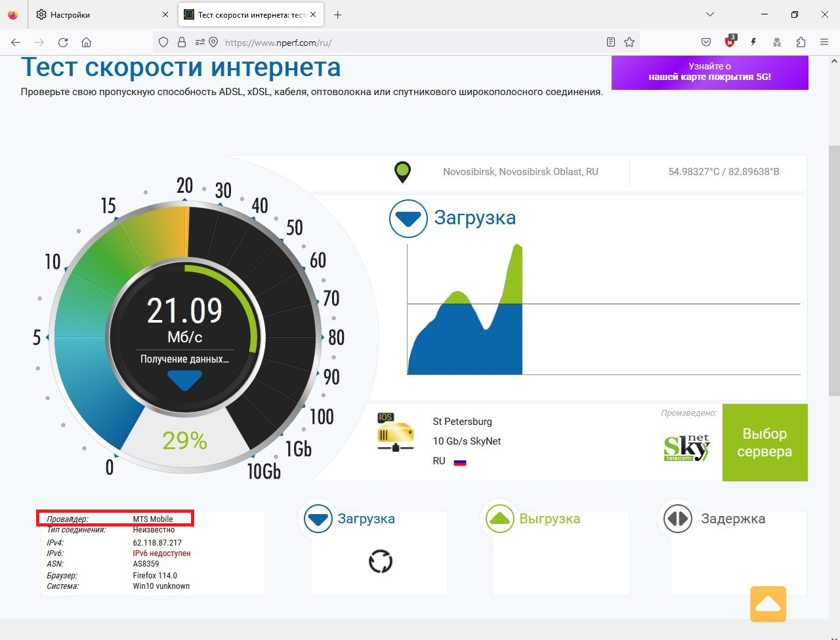The width and height of the screenshot is (840, 640).
Task: Bookmark this page with the star icon
Action: 629,43
